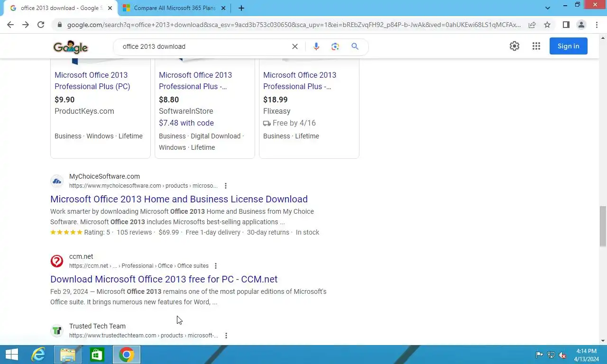View site information padlock icon
Screen dimensions: 607x364
coord(59,25)
